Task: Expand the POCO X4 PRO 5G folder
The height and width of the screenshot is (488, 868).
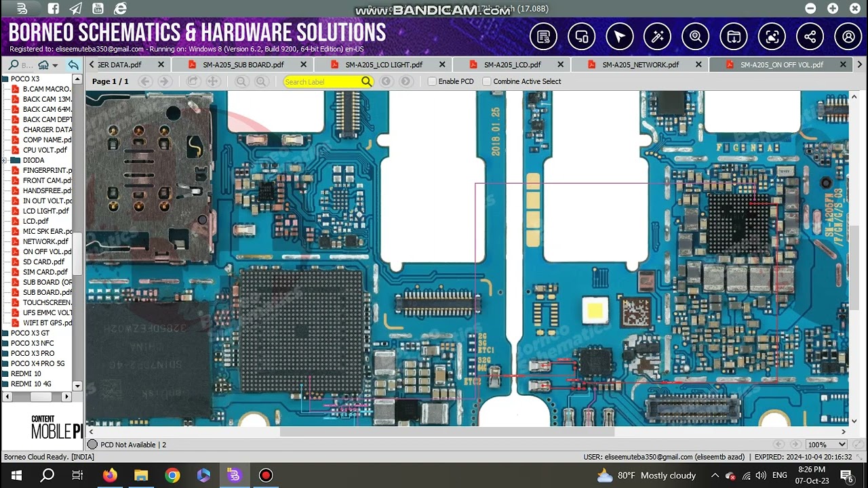Action: 5,363
